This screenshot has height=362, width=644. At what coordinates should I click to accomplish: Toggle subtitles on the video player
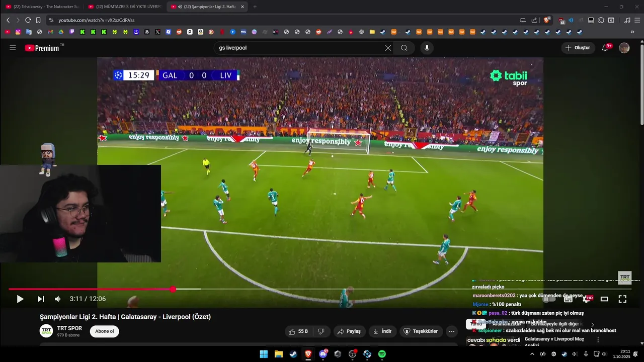(568, 299)
